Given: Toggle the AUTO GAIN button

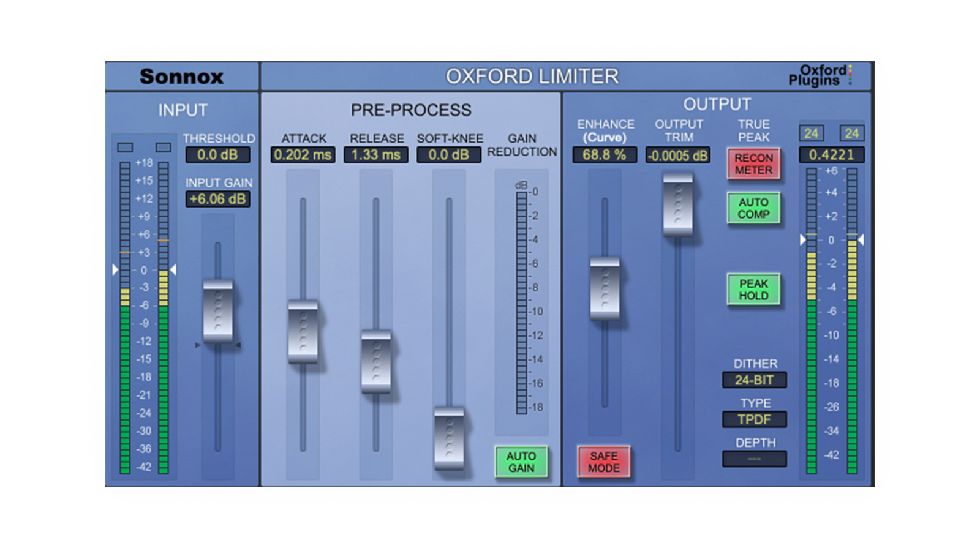Looking at the screenshot, I should (x=521, y=462).
